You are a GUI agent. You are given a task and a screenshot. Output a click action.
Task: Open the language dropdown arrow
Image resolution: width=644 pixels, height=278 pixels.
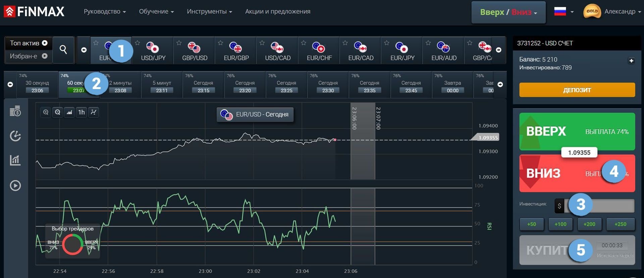572,12
